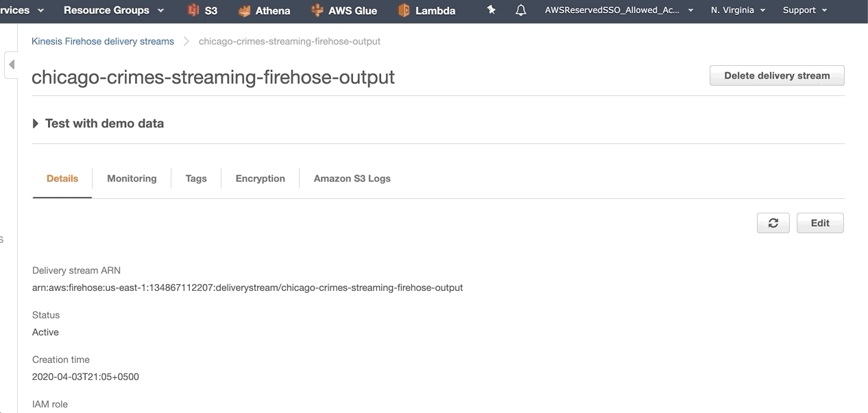The image size is (868, 413).
Task: Click the Delivery stream ARN value
Action: click(248, 287)
